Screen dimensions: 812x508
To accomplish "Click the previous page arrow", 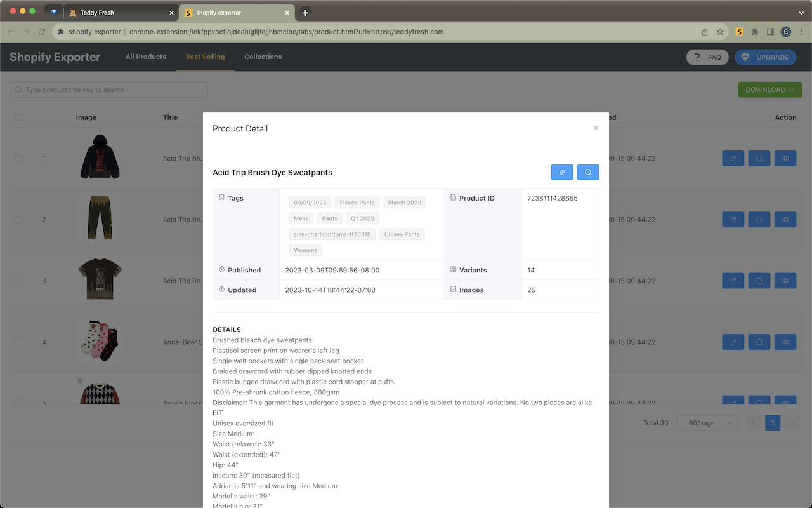I will 754,423.
